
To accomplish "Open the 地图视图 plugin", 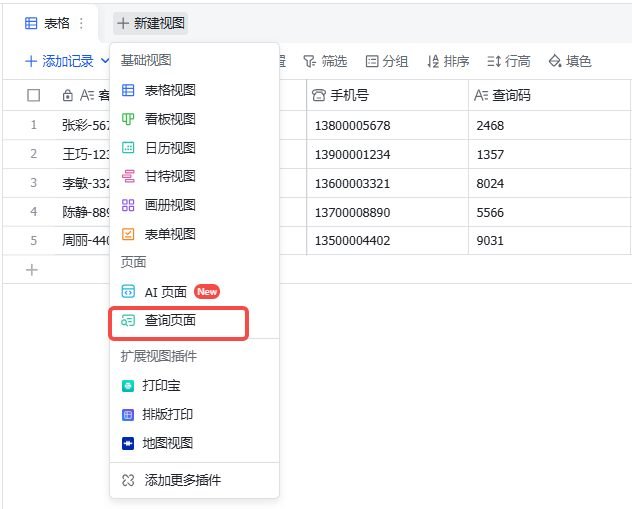I will coord(194,443).
